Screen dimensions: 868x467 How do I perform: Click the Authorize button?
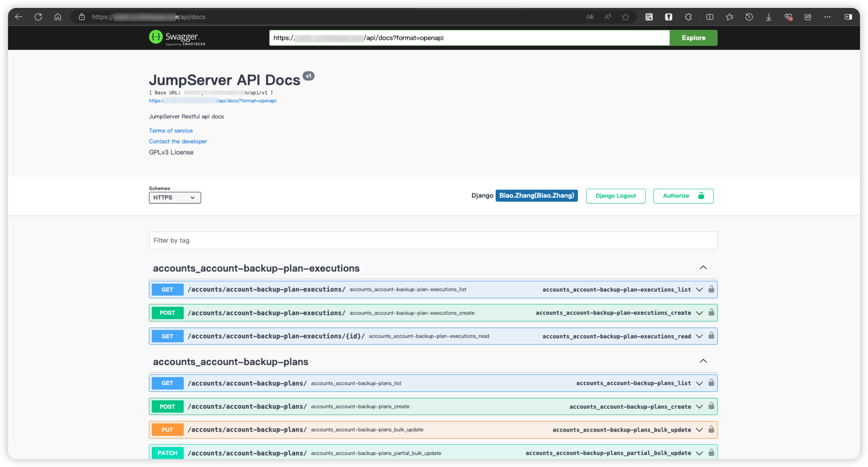[x=683, y=196]
